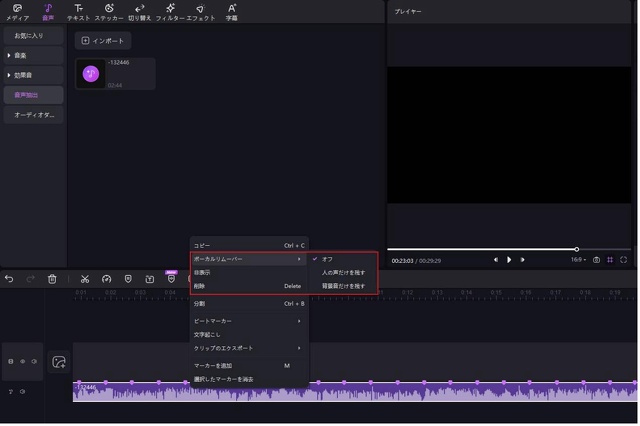This screenshot has height=426, width=640.
Task: Select the 音声 audio tab
Action: tap(48, 12)
